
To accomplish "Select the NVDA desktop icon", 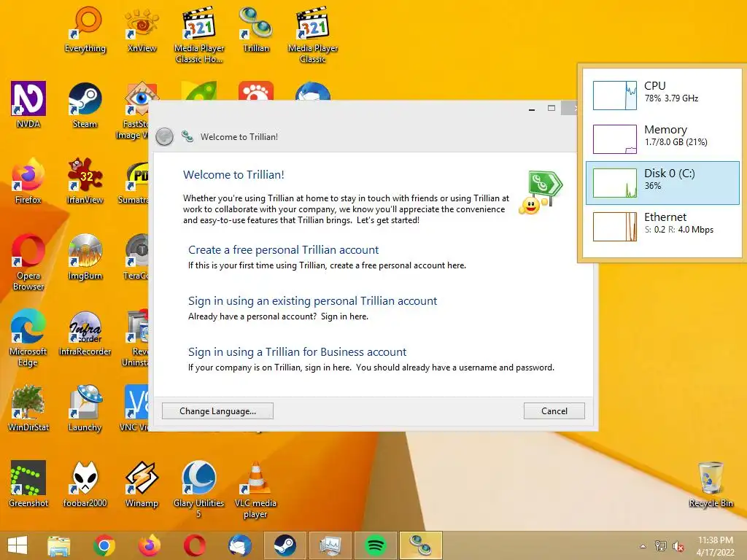I will pos(28,105).
